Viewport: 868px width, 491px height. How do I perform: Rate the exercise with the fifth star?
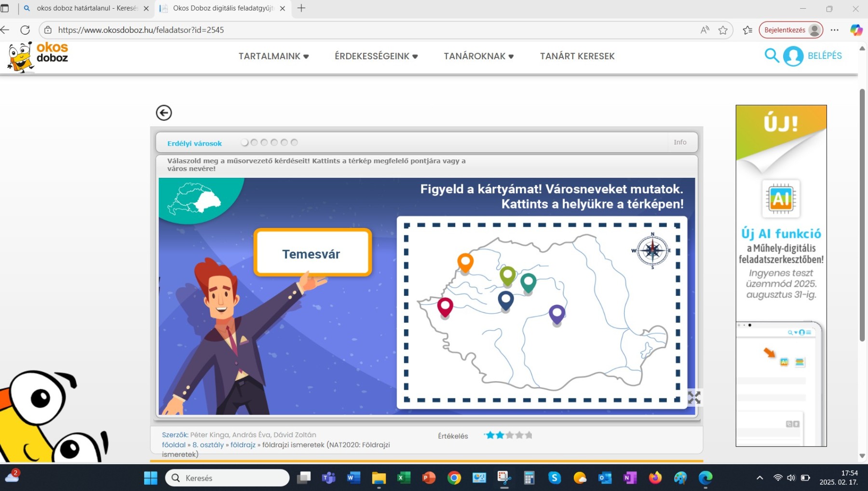pyautogui.click(x=529, y=436)
